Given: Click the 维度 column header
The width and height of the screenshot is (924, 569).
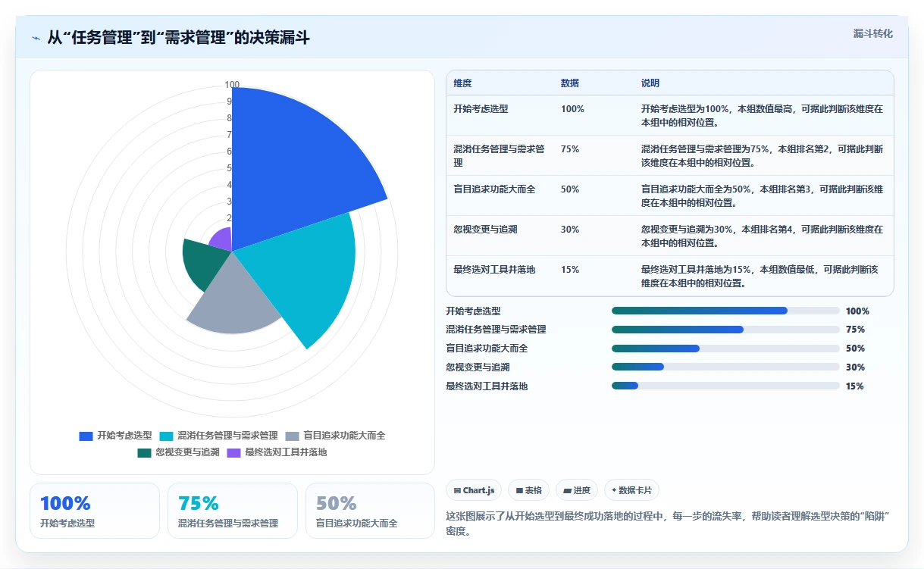Looking at the screenshot, I should pyautogui.click(x=462, y=83).
